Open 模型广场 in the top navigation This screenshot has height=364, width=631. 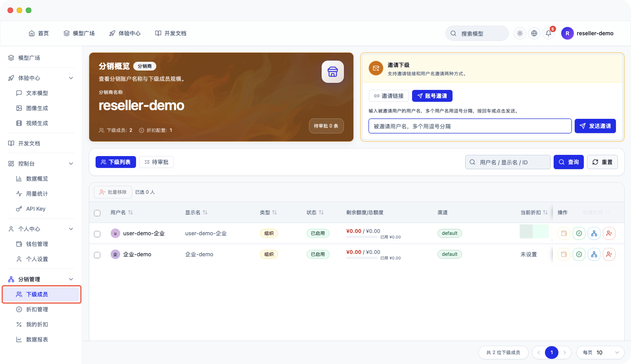pos(79,33)
